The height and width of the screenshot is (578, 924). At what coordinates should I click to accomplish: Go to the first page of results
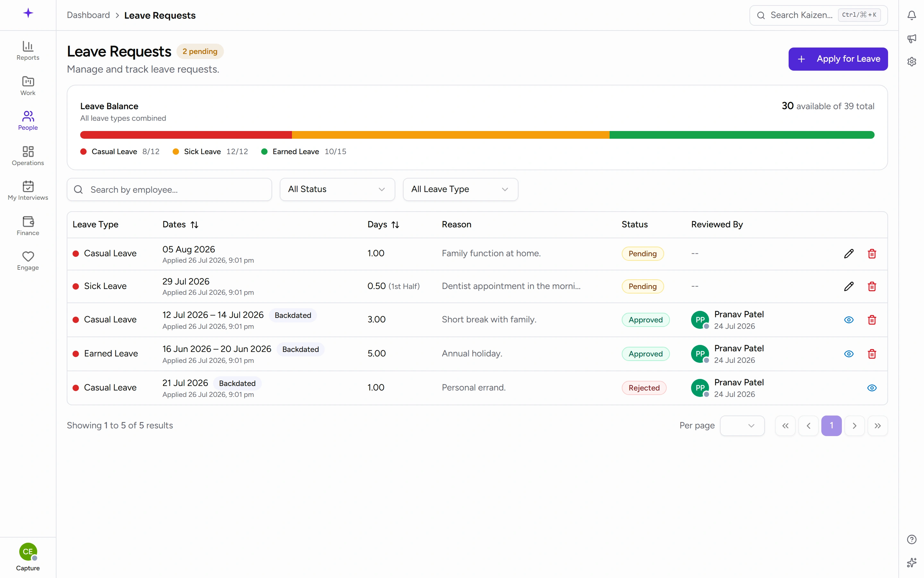point(785,425)
